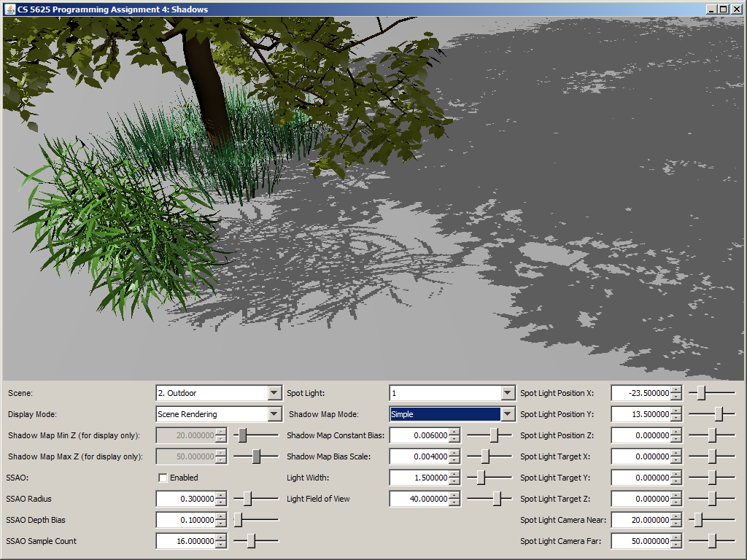
Task: Increase SSAO Radius with up arrow
Action: [221, 496]
